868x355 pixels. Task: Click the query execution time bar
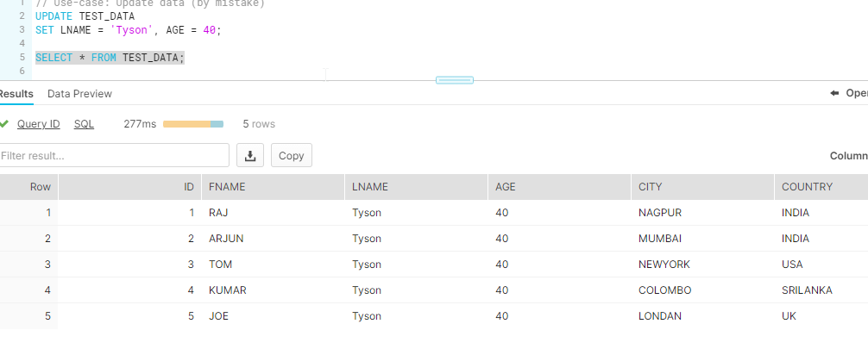click(193, 124)
